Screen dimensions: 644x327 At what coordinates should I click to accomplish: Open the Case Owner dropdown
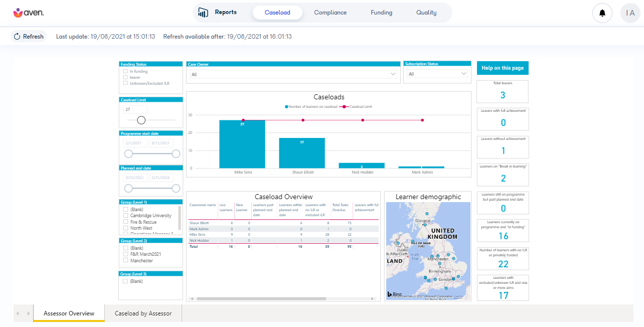coord(393,73)
